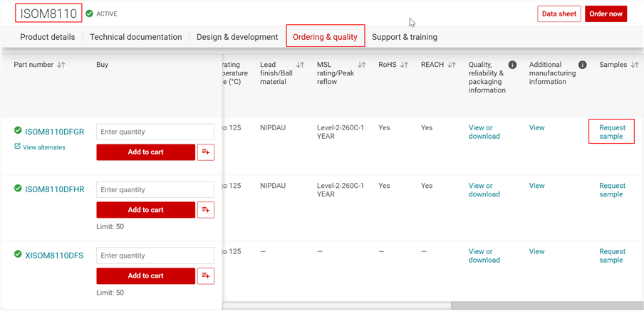Add ISOM8110DFHR to cart
This screenshot has width=644, height=311.
pyautogui.click(x=146, y=210)
